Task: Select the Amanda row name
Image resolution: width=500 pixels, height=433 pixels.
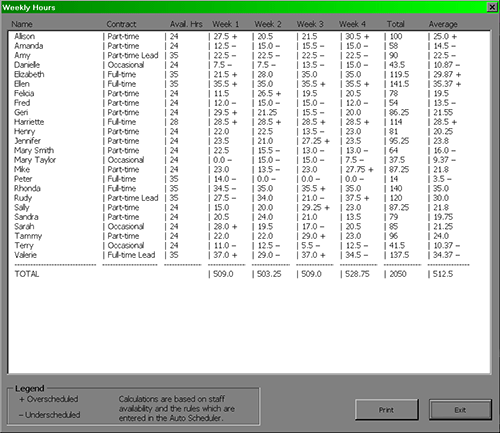Action: pos(29,46)
